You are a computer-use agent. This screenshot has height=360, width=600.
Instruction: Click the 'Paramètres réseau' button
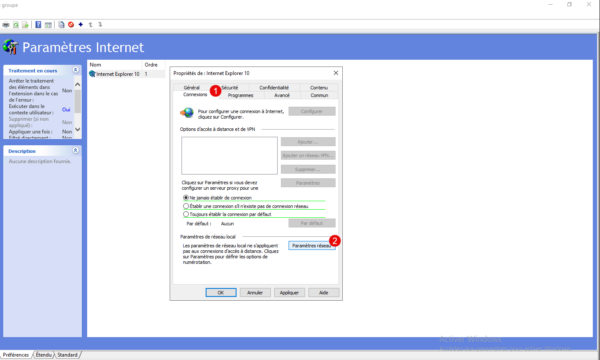(x=312, y=246)
